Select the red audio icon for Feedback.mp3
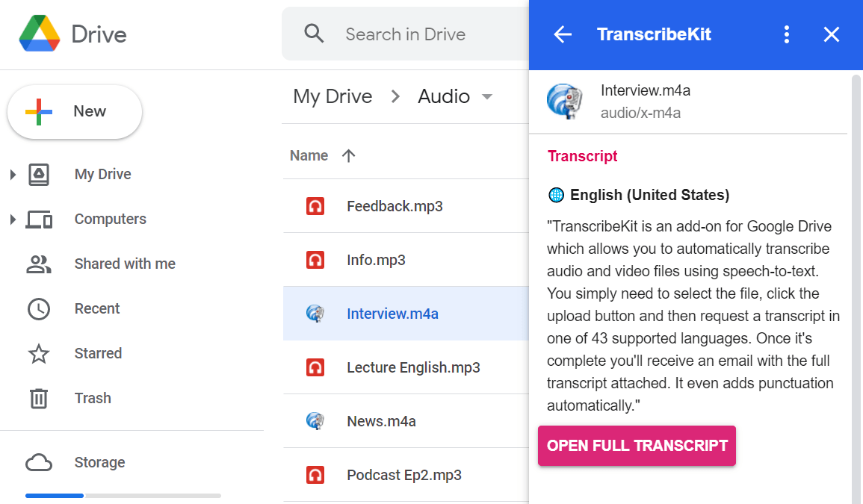863x504 pixels. (x=315, y=206)
